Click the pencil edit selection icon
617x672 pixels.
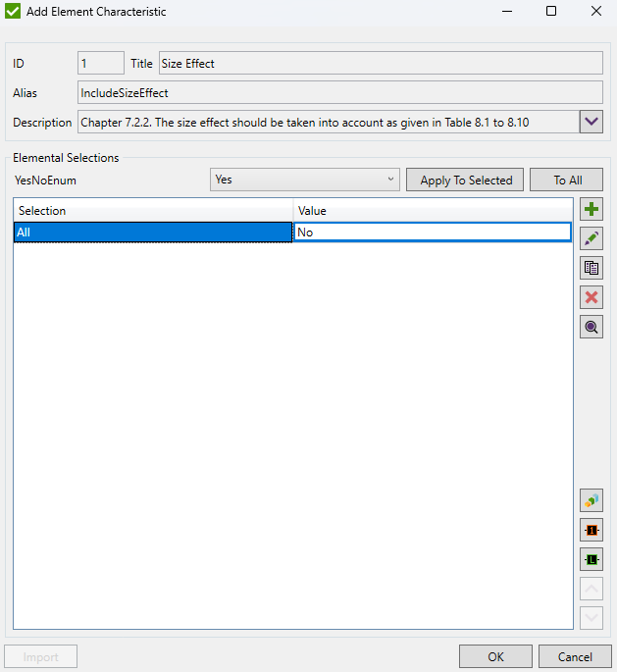(591, 238)
